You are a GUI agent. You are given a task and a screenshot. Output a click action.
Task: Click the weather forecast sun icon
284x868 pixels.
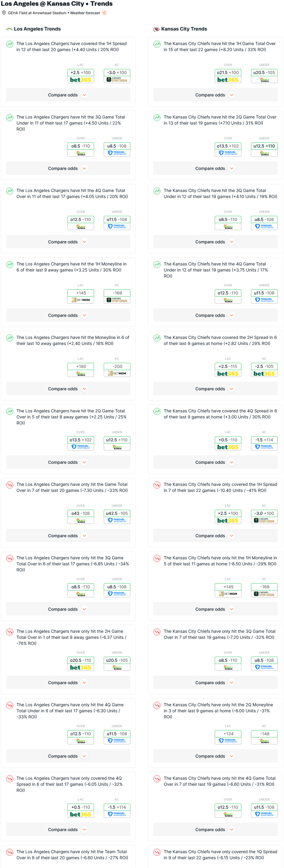104,13
